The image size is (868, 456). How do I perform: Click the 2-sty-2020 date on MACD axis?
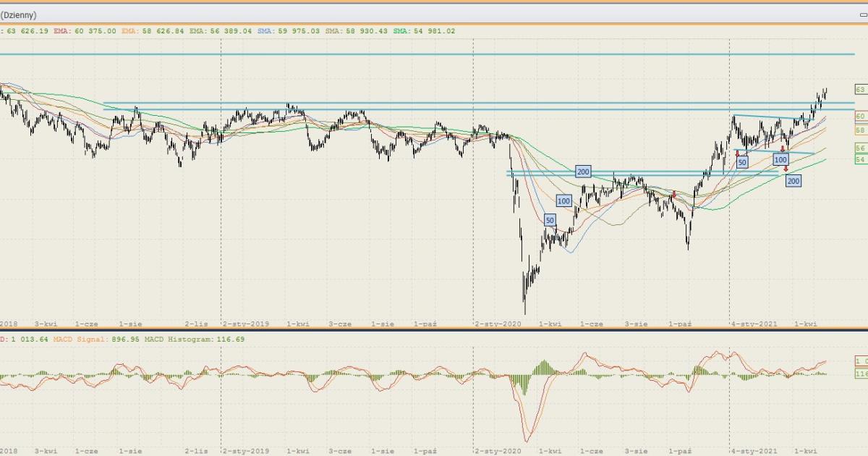coord(497,450)
